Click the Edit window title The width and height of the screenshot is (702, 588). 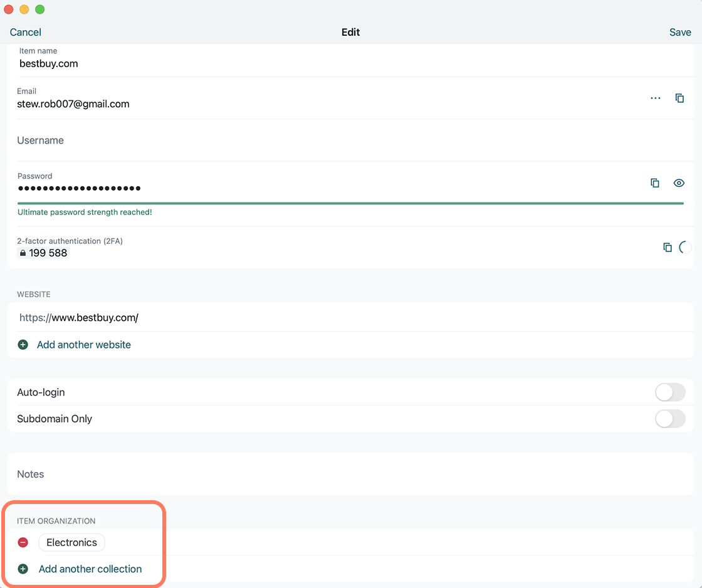tap(350, 32)
